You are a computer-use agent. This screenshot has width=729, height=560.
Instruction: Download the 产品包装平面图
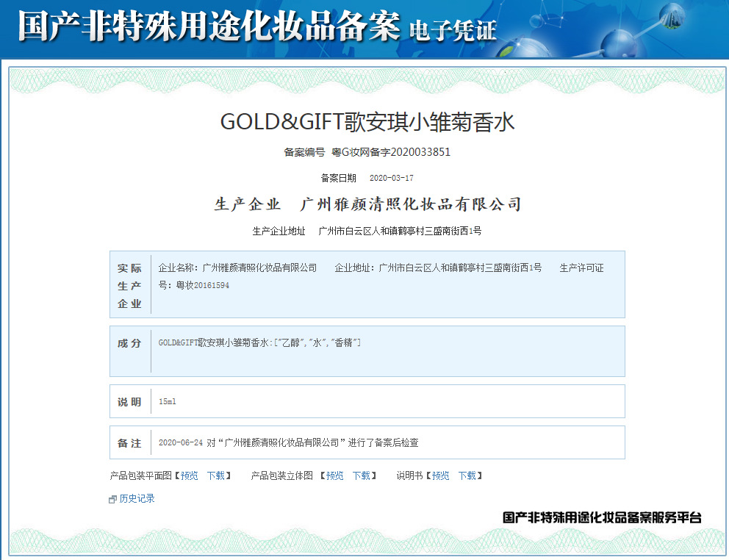(216, 475)
